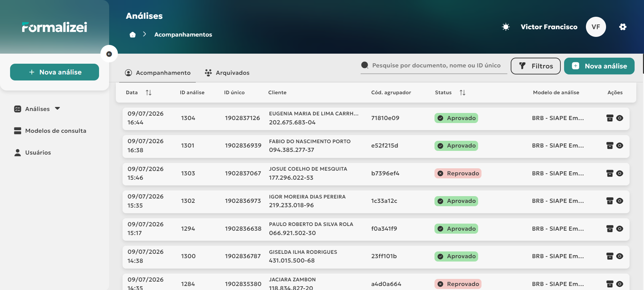This screenshot has height=290, width=644.
Task: Open the settings gear icon
Action: click(x=623, y=27)
